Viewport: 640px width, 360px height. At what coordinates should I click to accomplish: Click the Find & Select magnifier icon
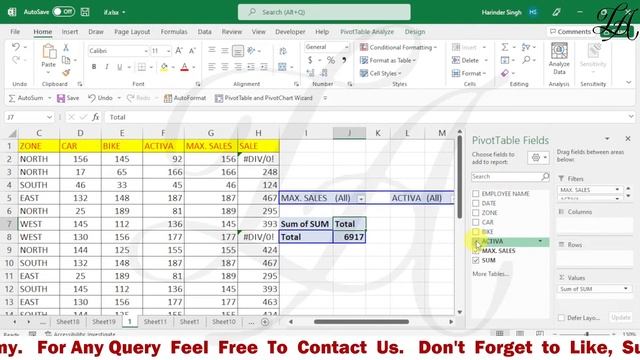526,60
